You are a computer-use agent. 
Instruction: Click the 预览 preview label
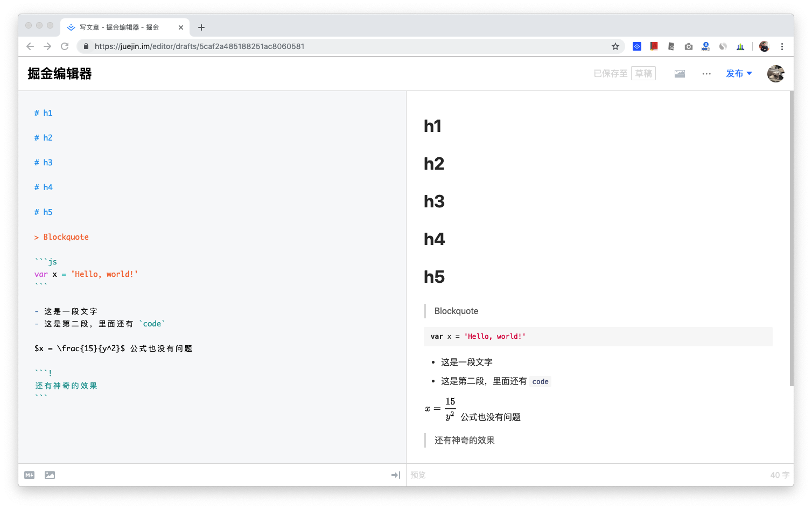pos(418,475)
